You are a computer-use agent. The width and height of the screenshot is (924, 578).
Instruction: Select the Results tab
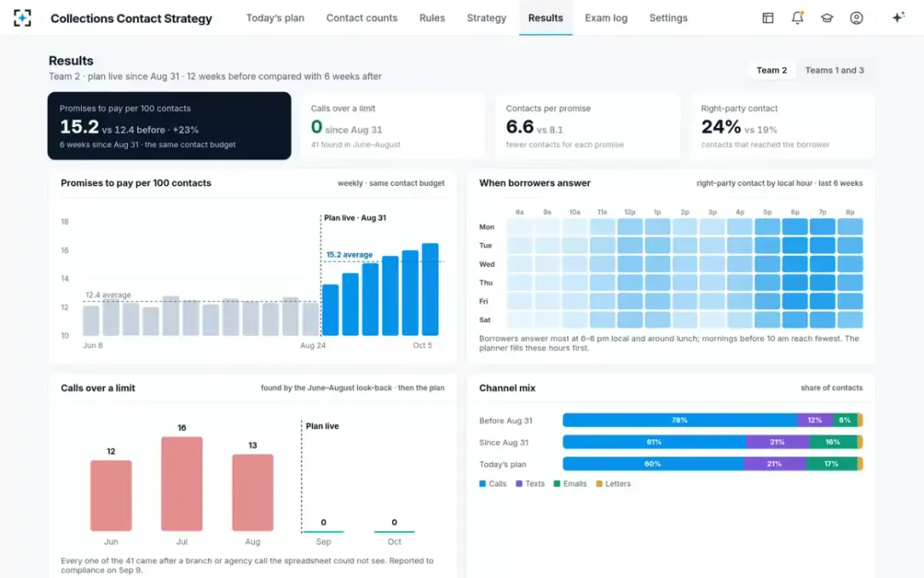point(546,18)
